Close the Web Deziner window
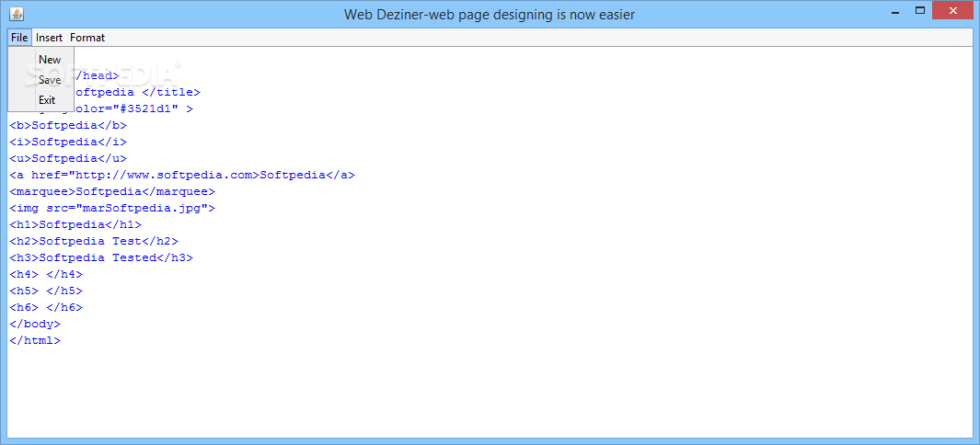The height and width of the screenshot is (445, 980). pos(952,10)
